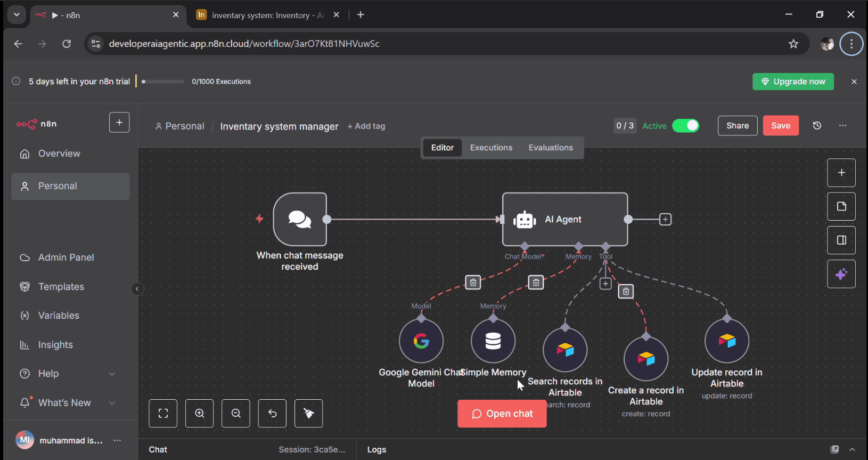Zoom in on the canvas
Viewport: 868px width, 460px height.
point(200,413)
